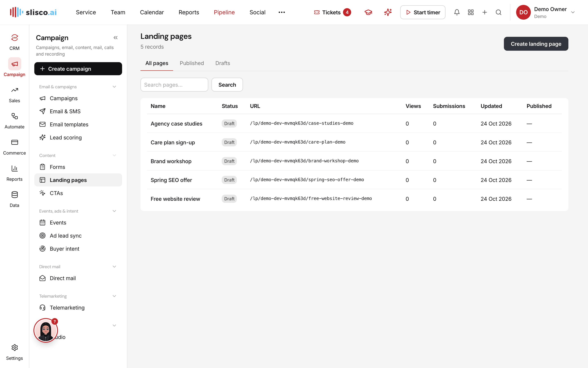
Task: Open the help assistant avatar
Action: [x=46, y=330]
